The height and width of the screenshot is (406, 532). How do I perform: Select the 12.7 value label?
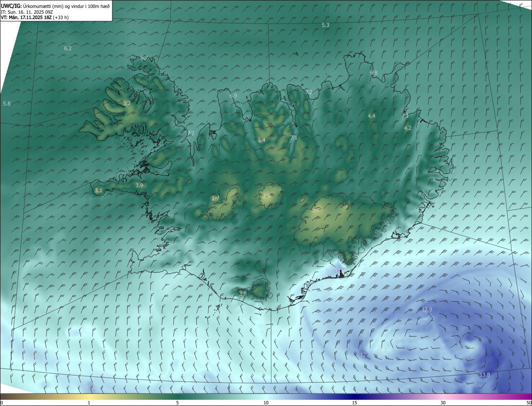(x=365, y=355)
